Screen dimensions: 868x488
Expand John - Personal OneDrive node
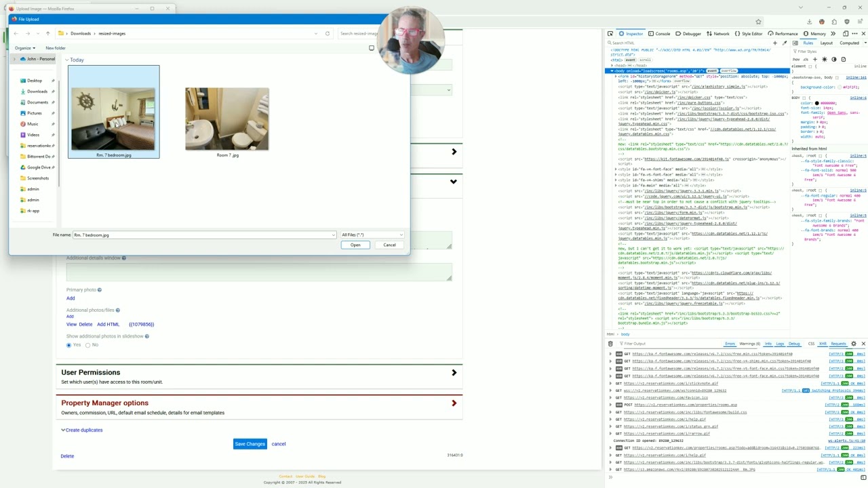[x=14, y=59]
